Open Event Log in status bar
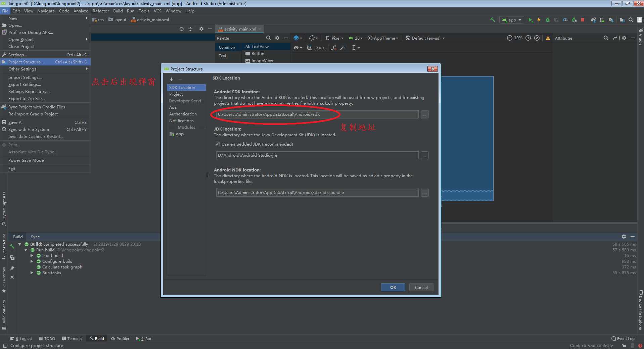644x349 pixels. tap(623, 339)
